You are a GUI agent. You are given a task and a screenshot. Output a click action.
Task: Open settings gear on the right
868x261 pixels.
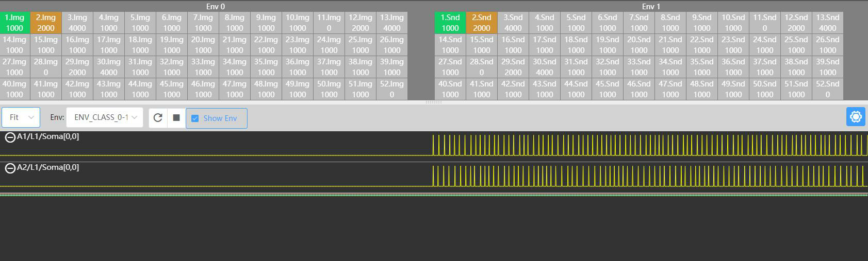tap(856, 117)
